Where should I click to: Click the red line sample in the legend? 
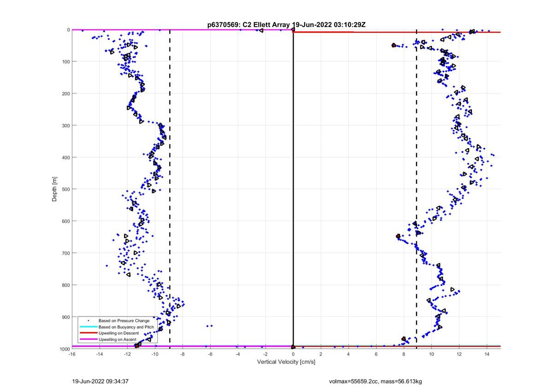point(88,333)
